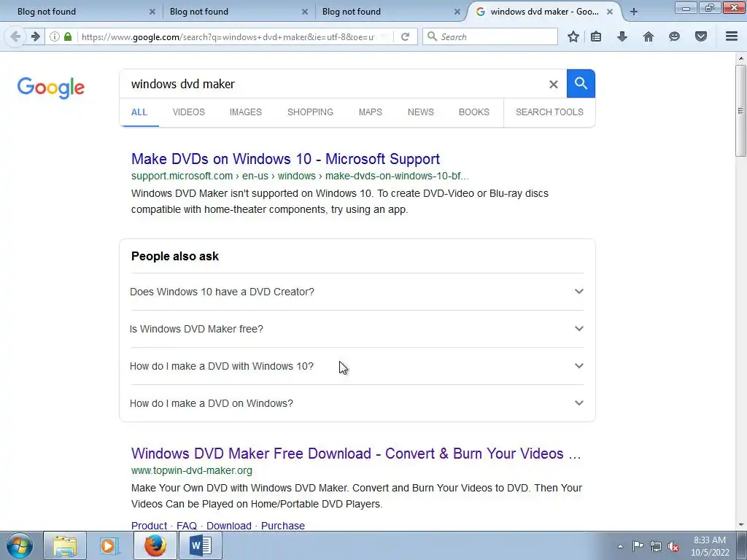Click the support.microsoft.com breadcrumb URL
This screenshot has width=747, height=560.
click(x=300, y=176)
